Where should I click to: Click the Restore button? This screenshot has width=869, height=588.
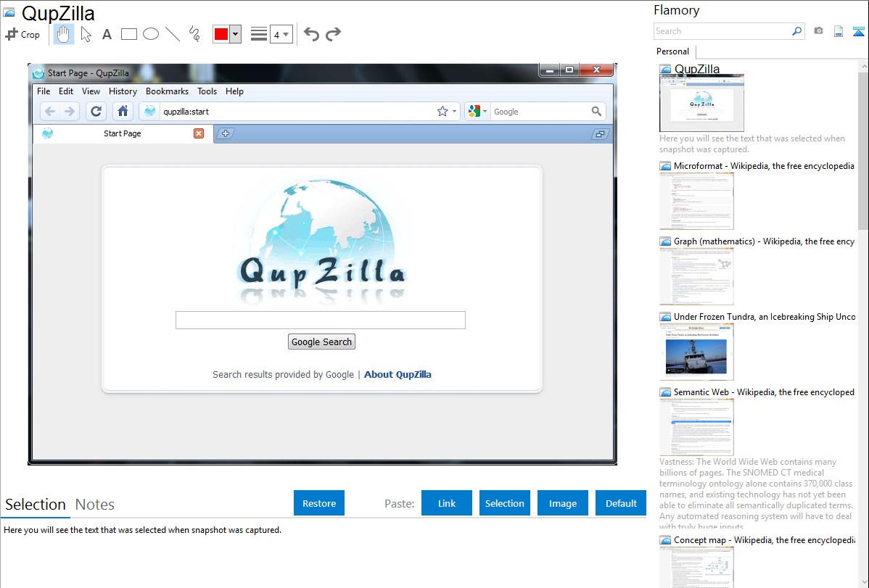(x=319, y=503)
